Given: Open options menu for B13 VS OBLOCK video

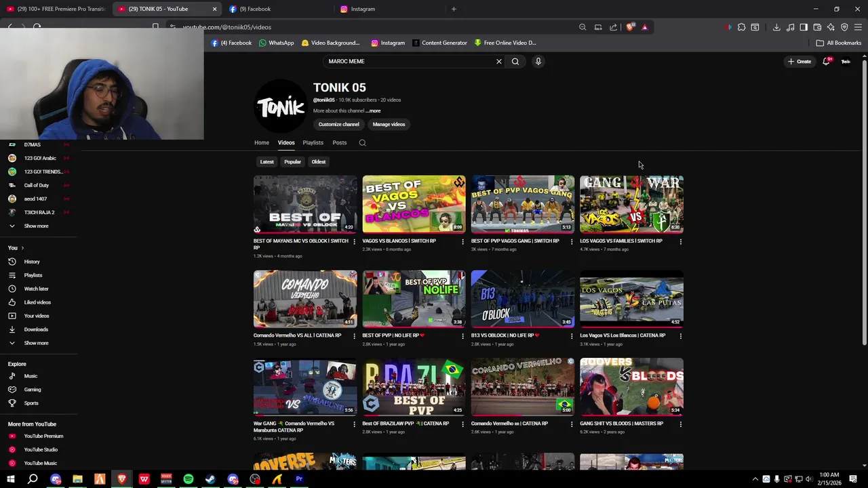Looking at the screenshot, I should pyautogui.click(x=572, y=336).
